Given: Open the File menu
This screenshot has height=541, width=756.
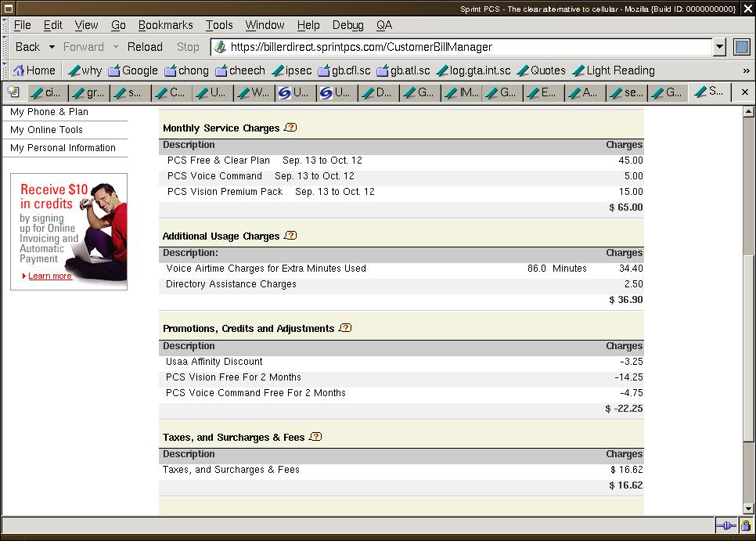Looking at the screenshot, I should [22, 25].
